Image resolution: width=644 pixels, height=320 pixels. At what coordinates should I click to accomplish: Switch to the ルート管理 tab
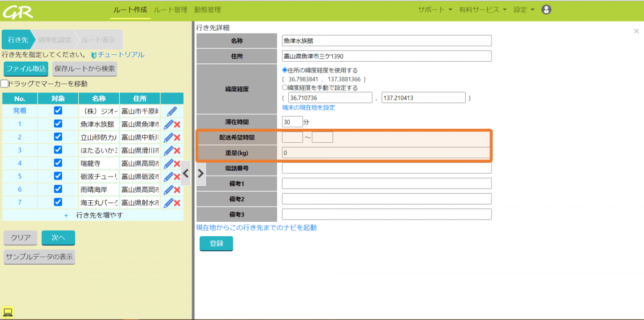(170, 10)
